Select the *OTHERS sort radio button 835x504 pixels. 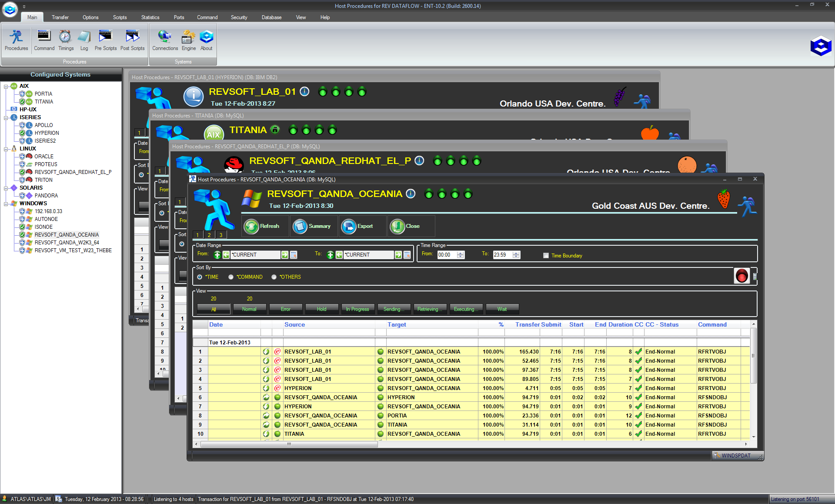click(274, 277)
